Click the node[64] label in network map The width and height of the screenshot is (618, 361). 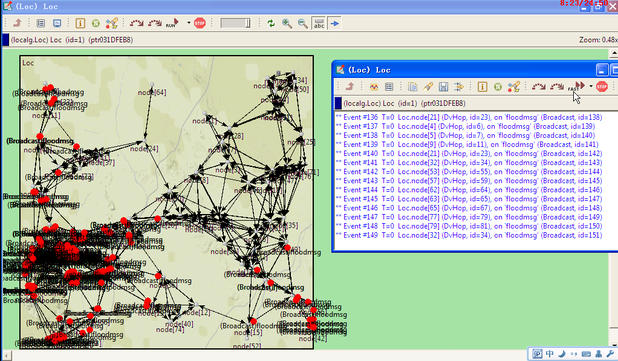click(152, 92)
